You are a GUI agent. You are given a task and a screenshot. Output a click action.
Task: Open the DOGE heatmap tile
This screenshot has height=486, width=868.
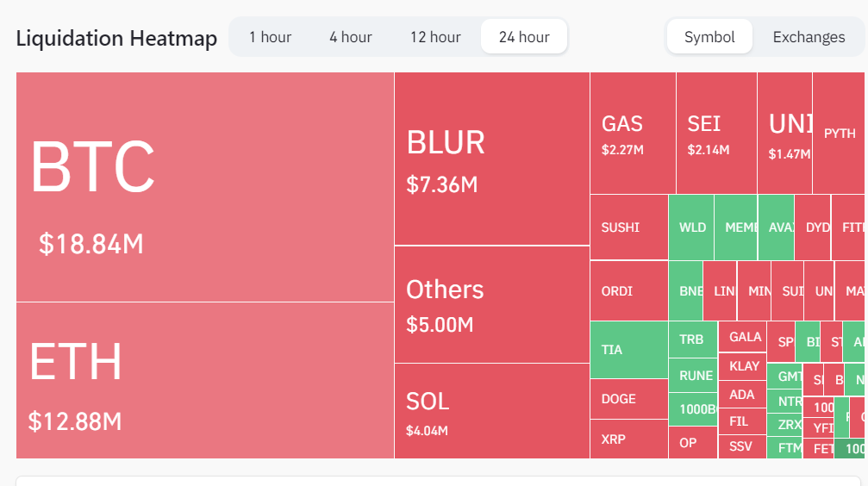point(628,399)
